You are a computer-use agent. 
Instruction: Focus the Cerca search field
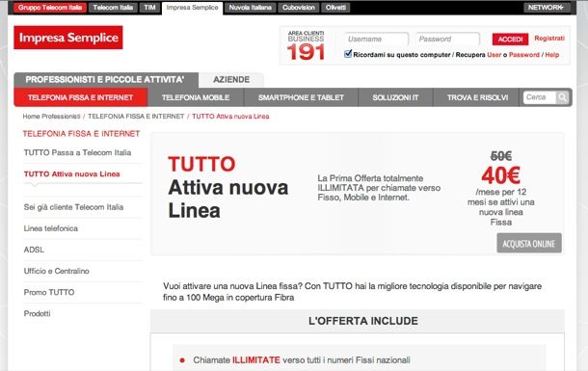tap(540, 97)
